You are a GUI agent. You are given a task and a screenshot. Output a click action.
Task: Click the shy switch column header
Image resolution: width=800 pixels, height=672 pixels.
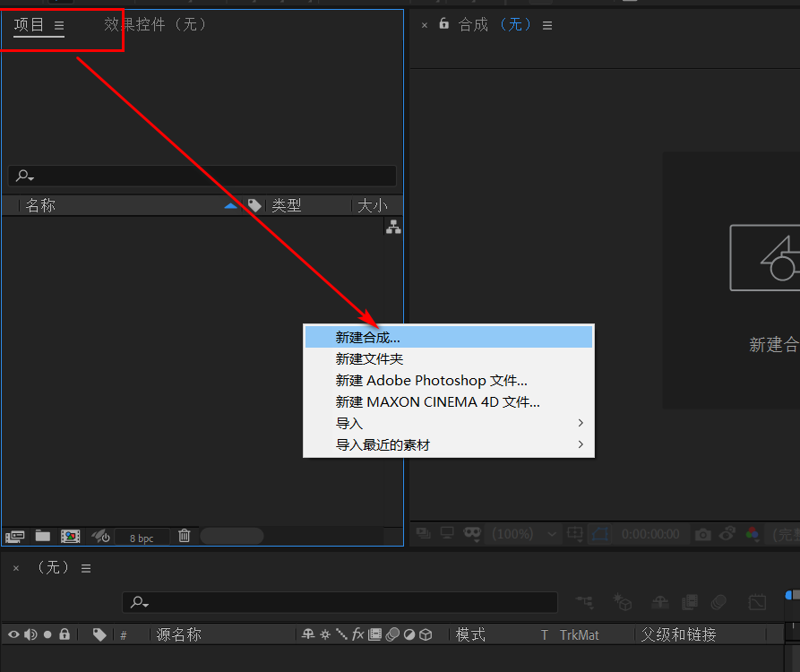coord(308,634)
